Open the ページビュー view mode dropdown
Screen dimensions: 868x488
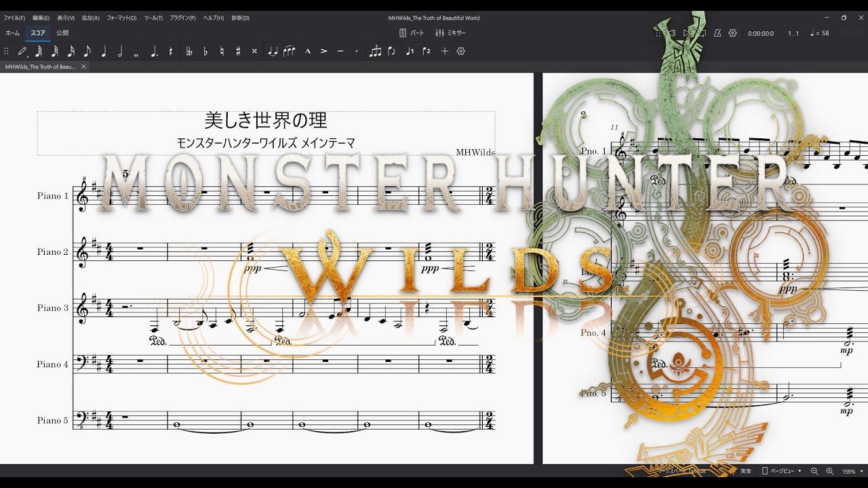[x=782, y=471]
